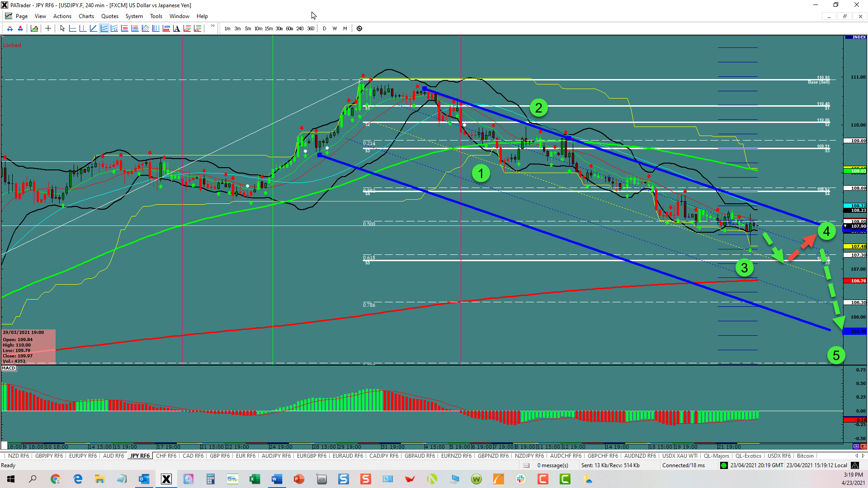Switch chart to 5m timeframe
This screenshot has height=488, width=868.
(x=248, y=28)
